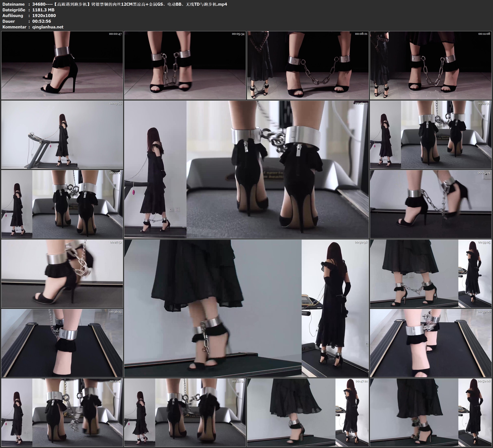This screenshot has height=448, width=493.
Task: Select the thumbnail timestamped 00:25:04
Action: point(431,204)
